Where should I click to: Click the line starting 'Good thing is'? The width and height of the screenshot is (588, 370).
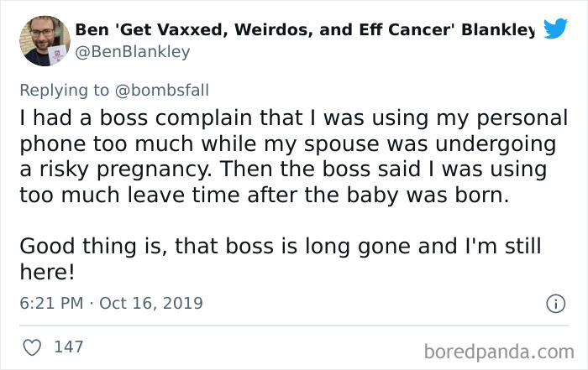click(x=280, y=246)
